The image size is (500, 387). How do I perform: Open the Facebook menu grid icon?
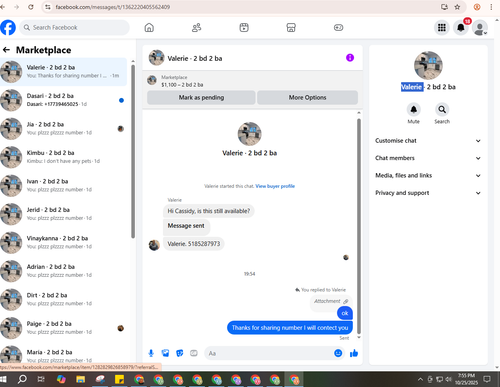click(x=442, y=28)
